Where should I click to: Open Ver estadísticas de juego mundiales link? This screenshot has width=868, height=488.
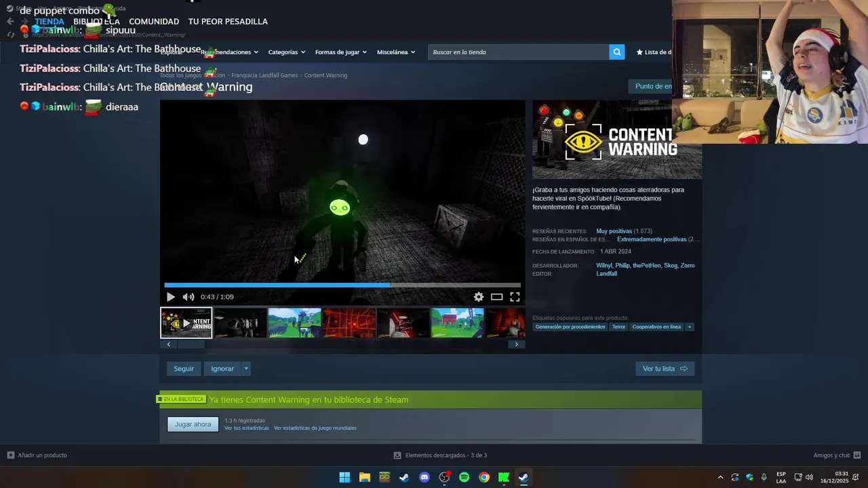315,428
